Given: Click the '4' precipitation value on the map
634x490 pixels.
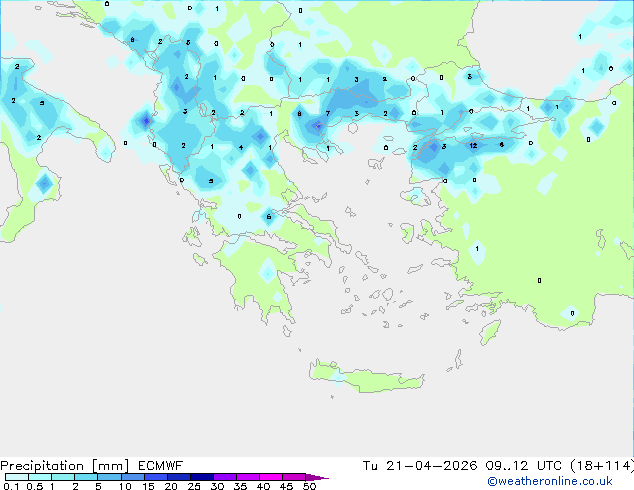Looking at the screenshot, I should point(241,148).
